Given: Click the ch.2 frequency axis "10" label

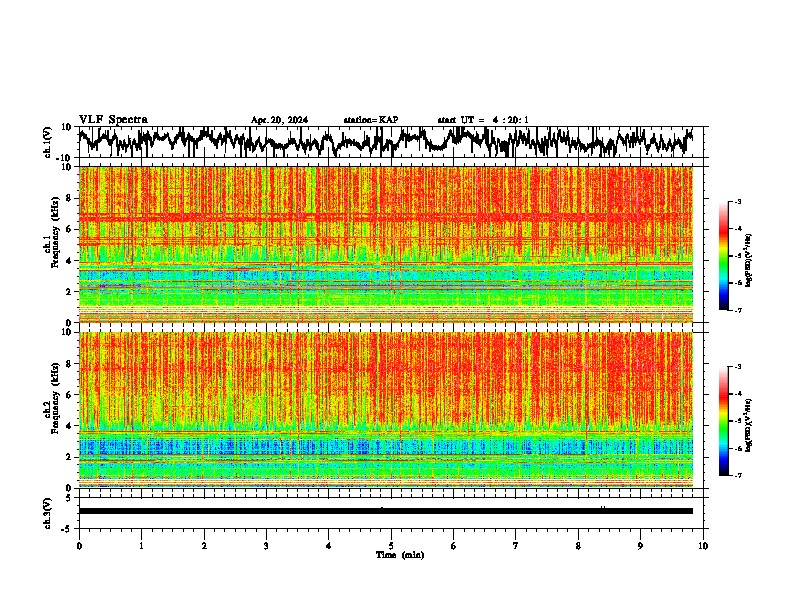Looking at the screenshot, I should (x=67, y=332).
